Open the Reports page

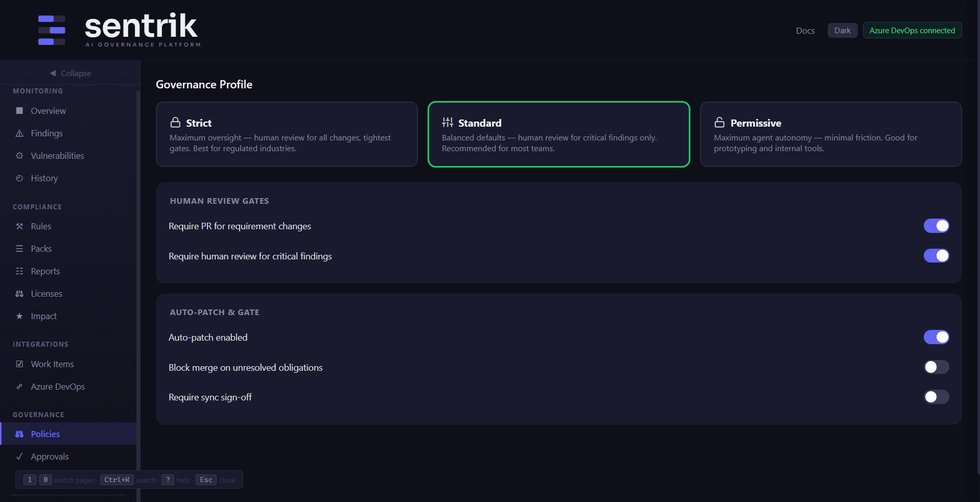68,271
